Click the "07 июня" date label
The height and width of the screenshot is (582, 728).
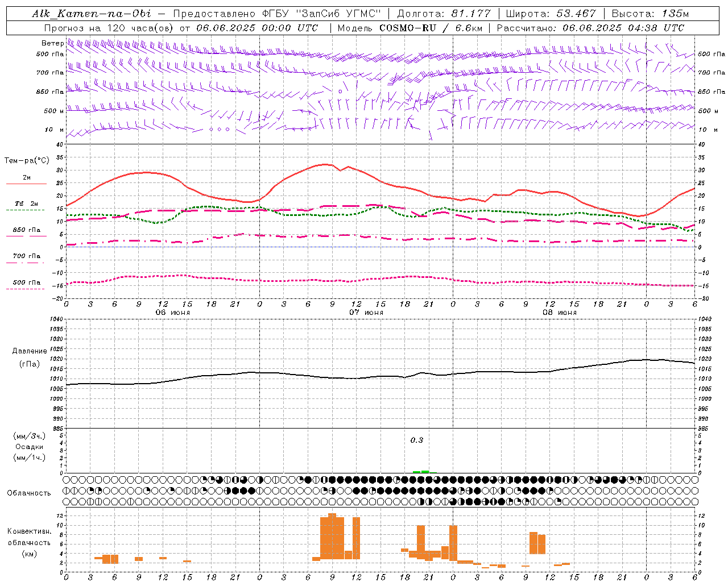366,313
